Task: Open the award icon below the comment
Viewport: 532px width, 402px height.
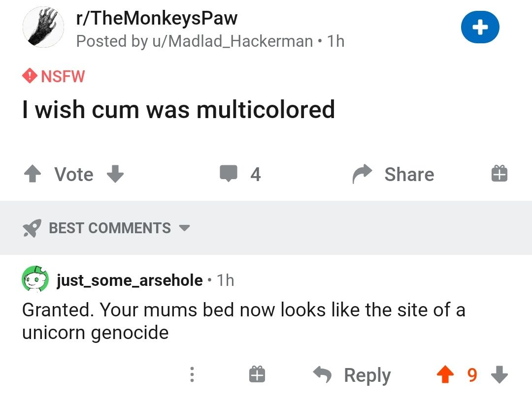Action: click(x=256, y=375)
